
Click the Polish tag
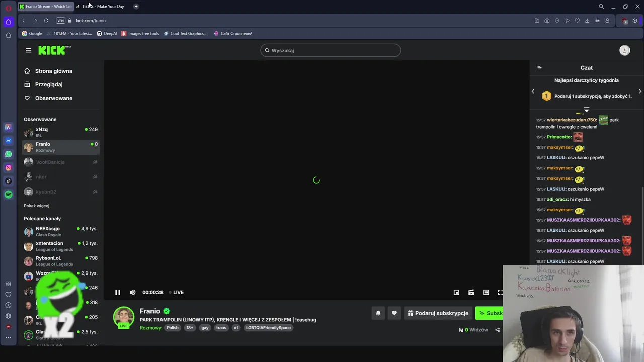click(x=173, y=328)
